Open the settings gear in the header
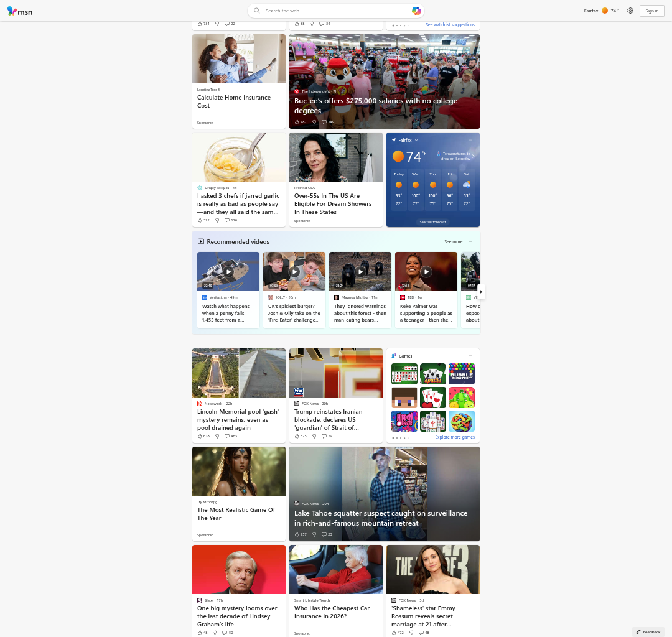The image size is (672, 637). point(630,11)
